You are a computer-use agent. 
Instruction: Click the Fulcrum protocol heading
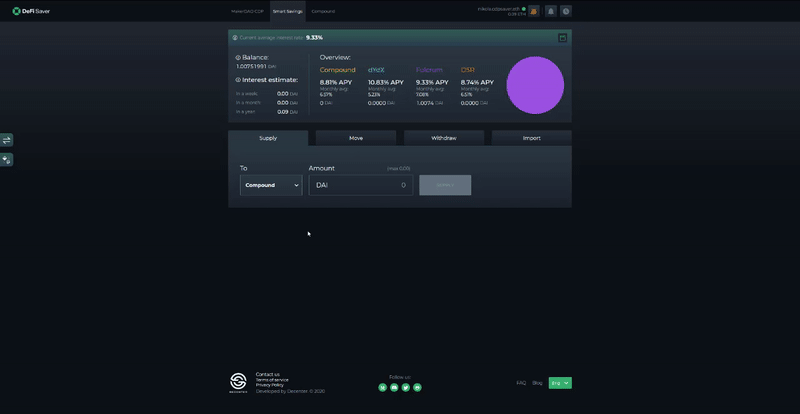(x=429, y=70)
